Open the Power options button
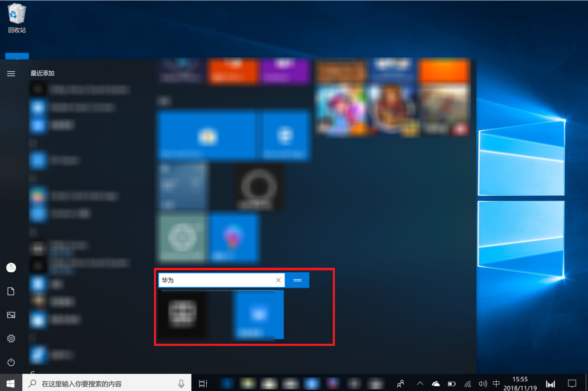This screenshot has height=391, width=588. [11, 362]
